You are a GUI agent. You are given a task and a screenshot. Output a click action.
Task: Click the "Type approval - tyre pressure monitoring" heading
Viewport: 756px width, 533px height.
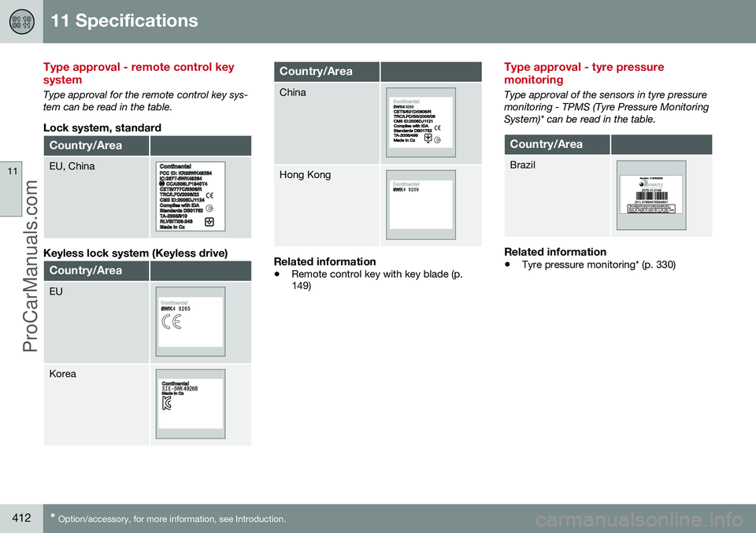(584, 73)
